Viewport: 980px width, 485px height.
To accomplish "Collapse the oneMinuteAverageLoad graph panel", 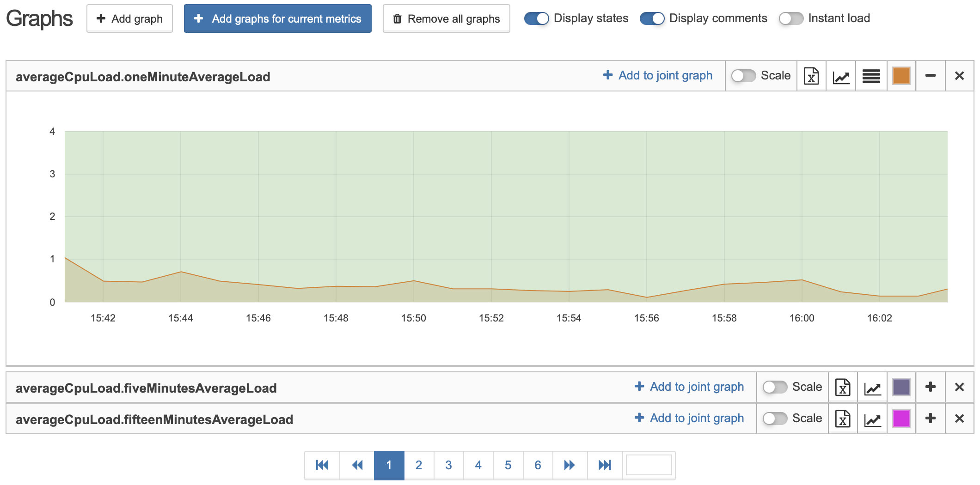I will 931,76.
